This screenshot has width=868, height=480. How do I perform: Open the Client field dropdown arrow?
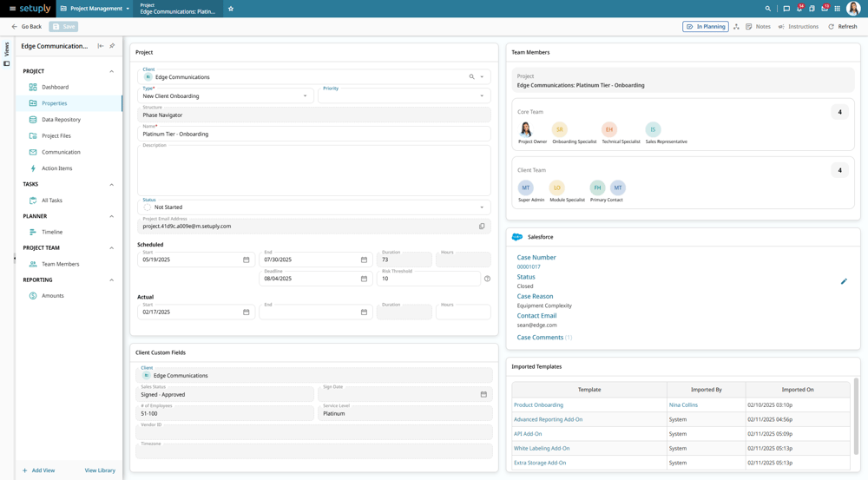[482, 77]
